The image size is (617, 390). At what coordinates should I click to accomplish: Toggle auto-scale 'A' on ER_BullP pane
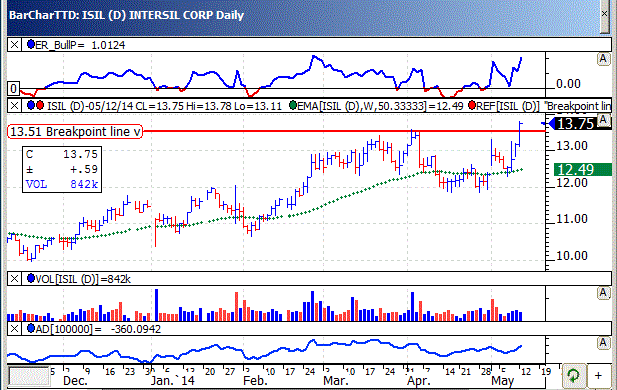(x=603, y=59)
